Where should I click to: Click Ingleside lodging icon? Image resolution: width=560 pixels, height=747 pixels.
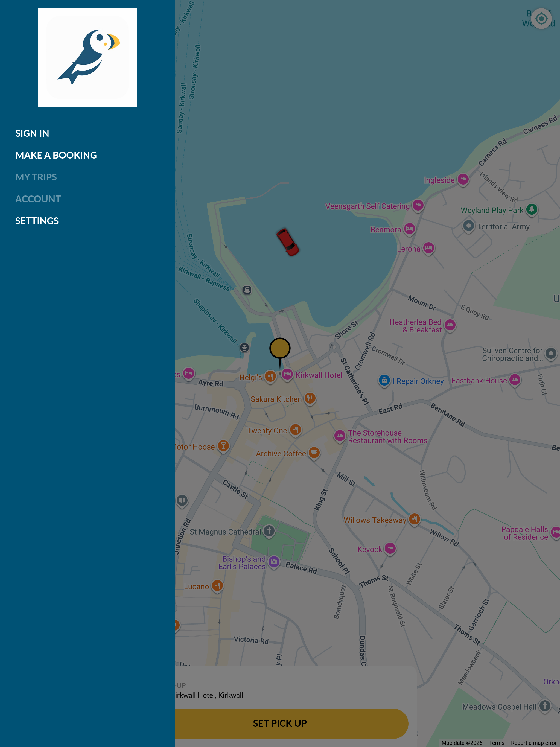463,179
